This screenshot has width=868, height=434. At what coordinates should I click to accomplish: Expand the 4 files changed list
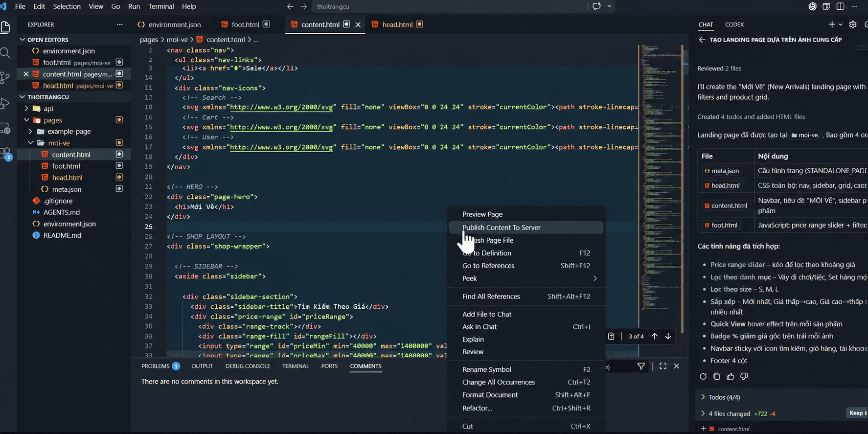[x=703, y=413]
